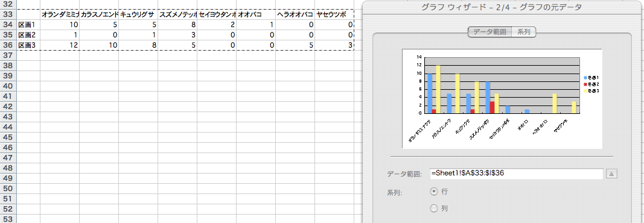Select row header 40
Viewport: 644px width, 223px height.
tap(8, 86)
